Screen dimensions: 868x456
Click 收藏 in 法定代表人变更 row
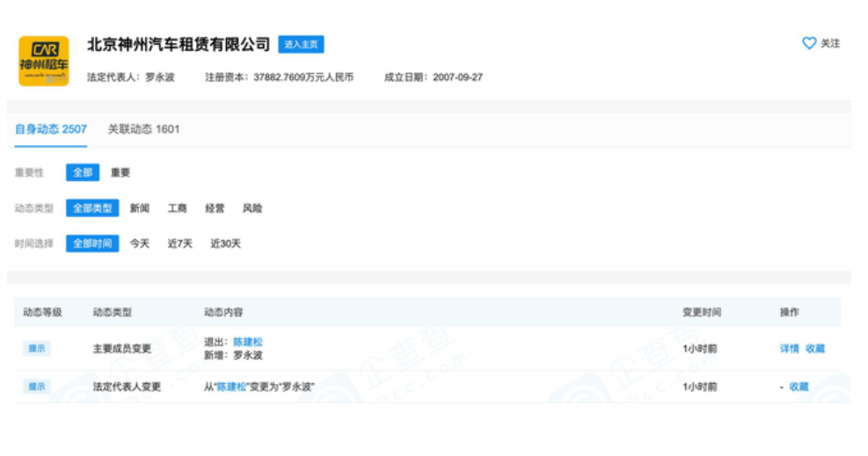(x=799, y=387)
